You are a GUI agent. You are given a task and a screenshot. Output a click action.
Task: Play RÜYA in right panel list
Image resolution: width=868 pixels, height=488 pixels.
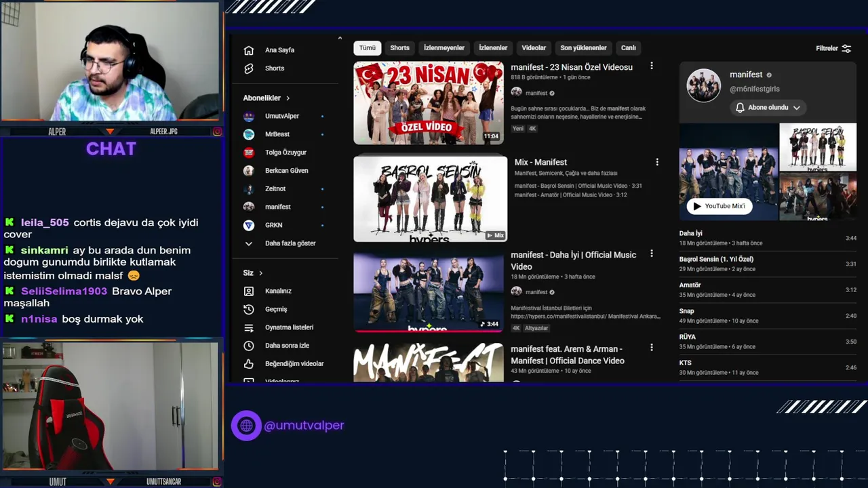pyautogui.click(x=768, y=342)
